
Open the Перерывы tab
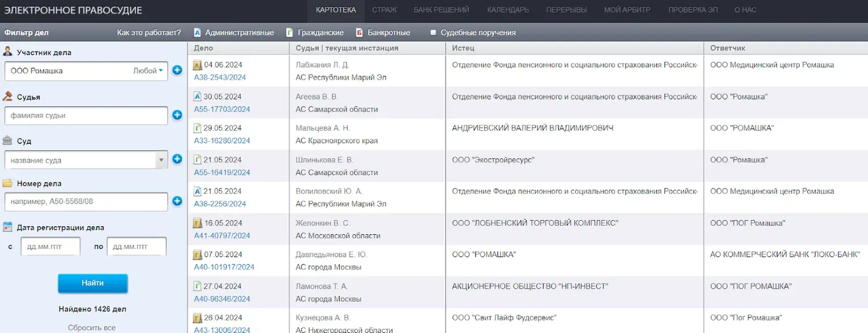click(x=567, y=10)
